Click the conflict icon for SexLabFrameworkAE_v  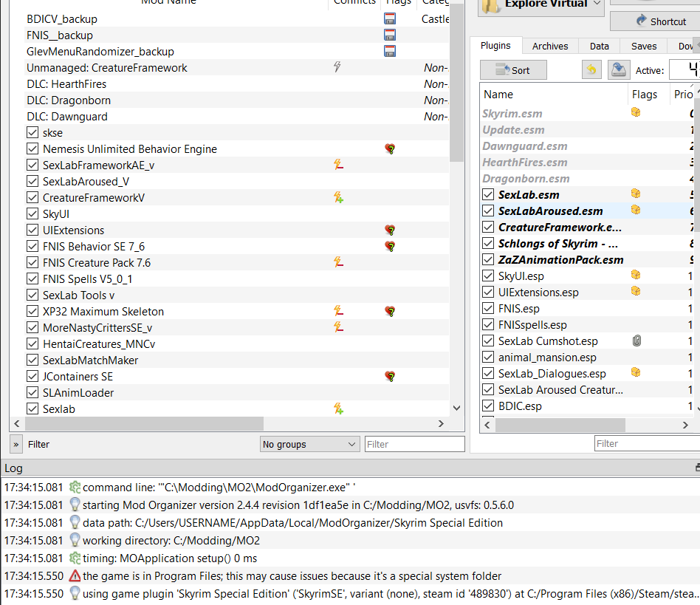coord(338,165)
